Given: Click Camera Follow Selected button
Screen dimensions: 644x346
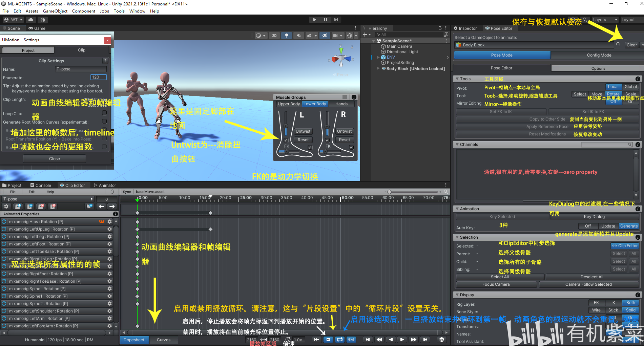Looking at the screenshot, I should pyautogui.click(x=588, y=284).
